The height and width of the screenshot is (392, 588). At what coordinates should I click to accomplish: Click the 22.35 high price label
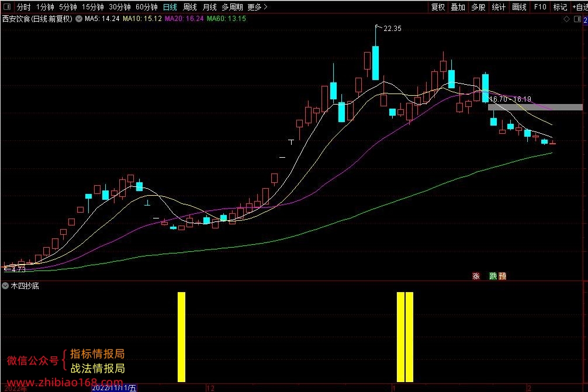[392, 29]
